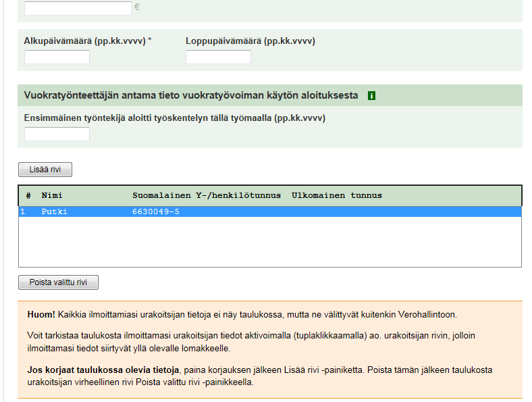Click the # column header
532x402 pixels.
click(28, 195)
